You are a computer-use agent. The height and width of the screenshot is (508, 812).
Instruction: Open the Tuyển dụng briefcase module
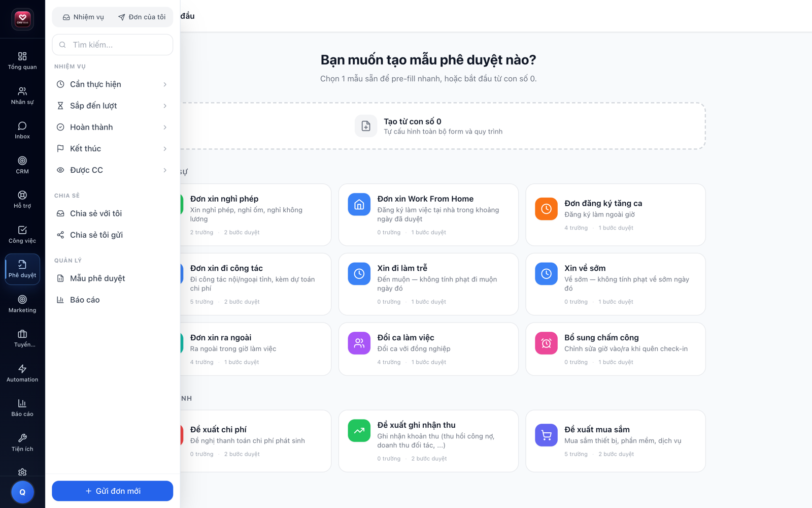tap(22, 339)
